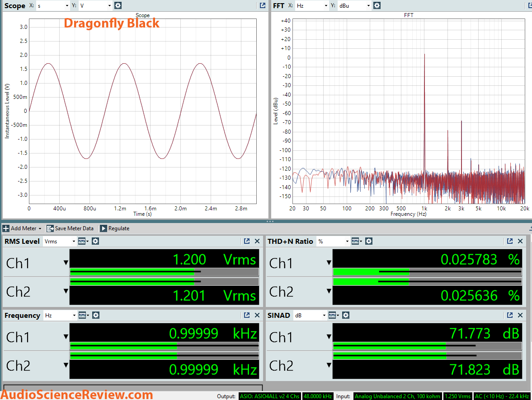Image resolution: width=532 pixels, height=400 pixels.
Task: Open FFT graph settings gear
Action: coord(377,5)
